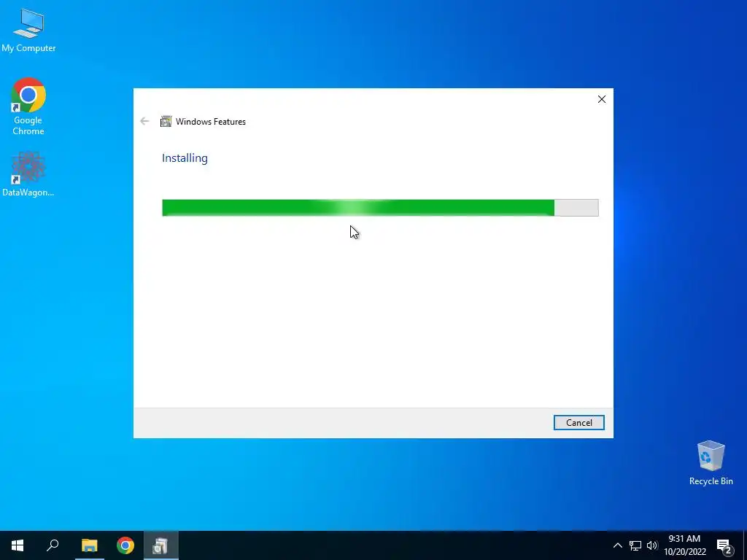Viewport: 747px width, 560px height.
Task: Select the DataWagon desktop shortcut
Action: (x=28, y=174)
